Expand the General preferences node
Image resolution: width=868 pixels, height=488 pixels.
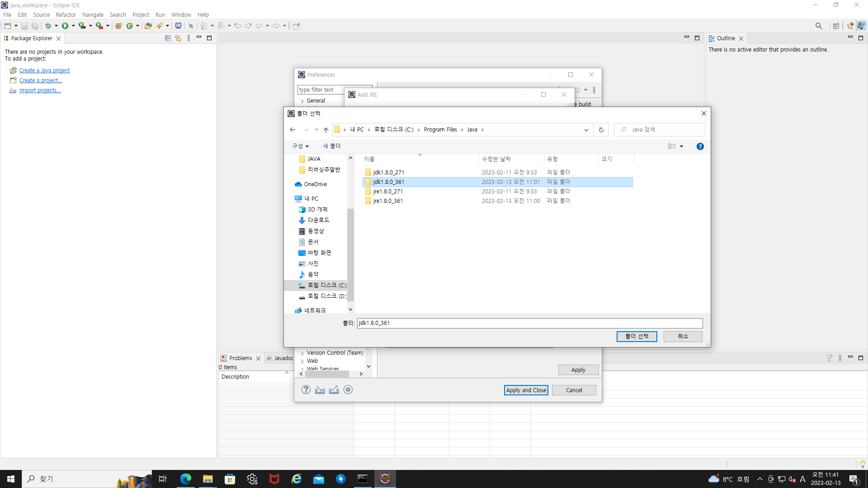pyautogui.click(x=302, y=101)
